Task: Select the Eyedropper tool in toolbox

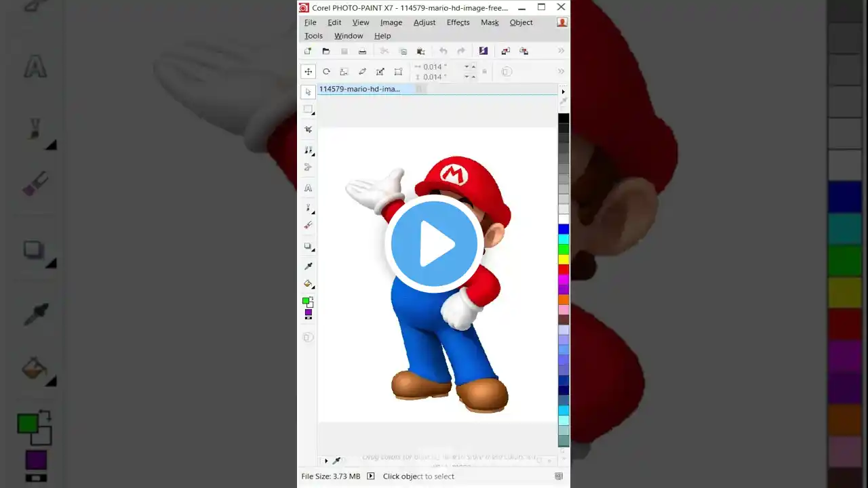Action: 309,266
